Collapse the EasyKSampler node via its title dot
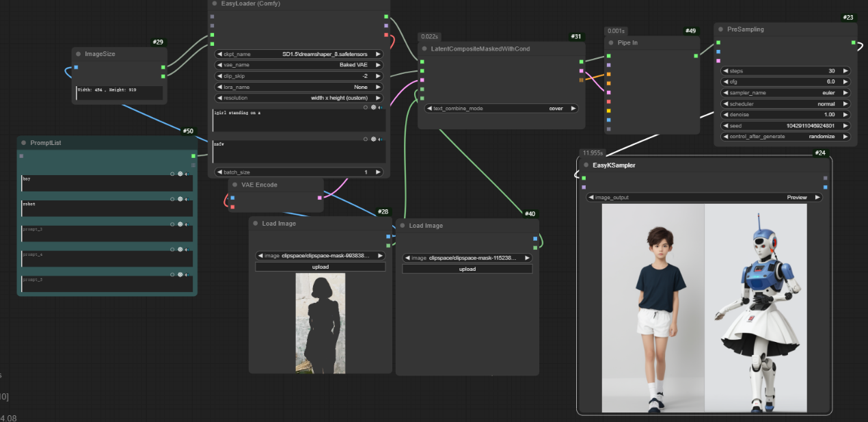This screenshot has height=422, width=868. [x=585, y=165]
